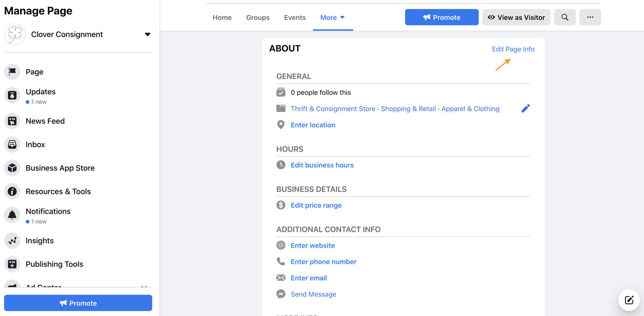Click the dollar icon beside price range
644x316 pixels.
click(281, 205)
